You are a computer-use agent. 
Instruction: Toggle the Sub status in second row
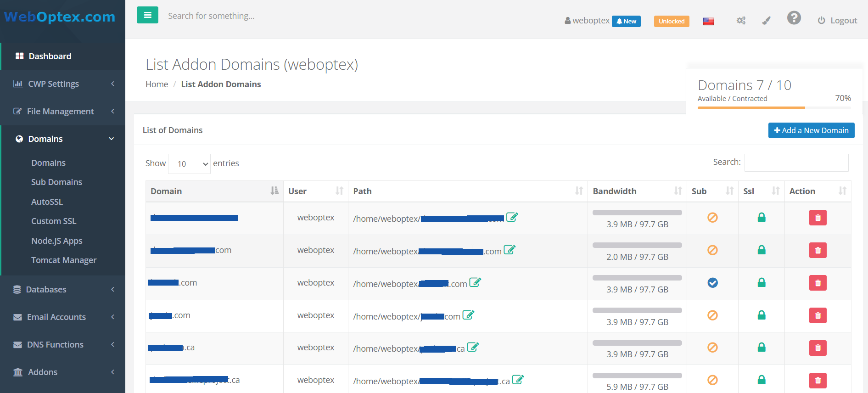[x=712, y=250]
